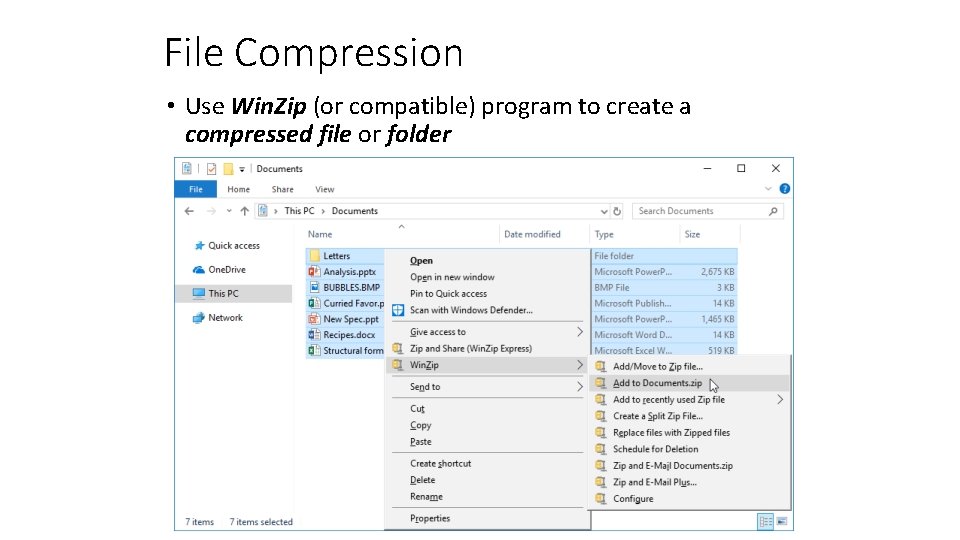This screenshot has width=960, height=540.
Task: Click the Search Documents field
Action: 708,211
